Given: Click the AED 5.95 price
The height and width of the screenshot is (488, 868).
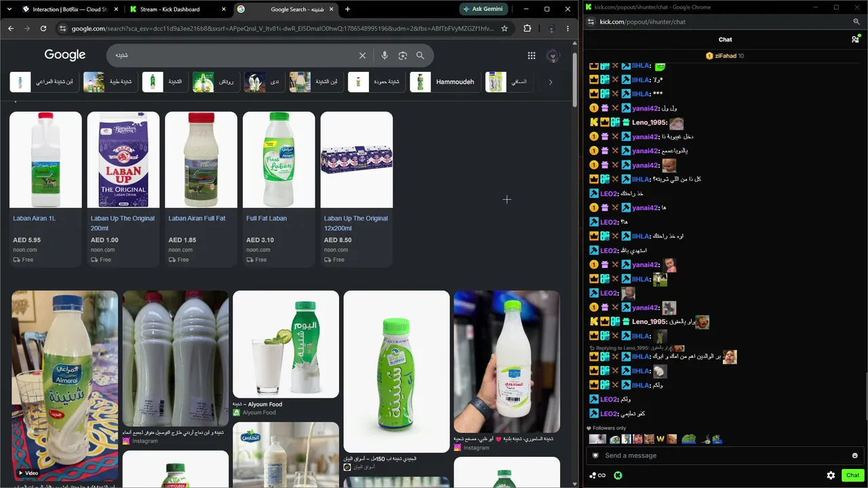Looking at the screenshot, I should tap(26, 240).
